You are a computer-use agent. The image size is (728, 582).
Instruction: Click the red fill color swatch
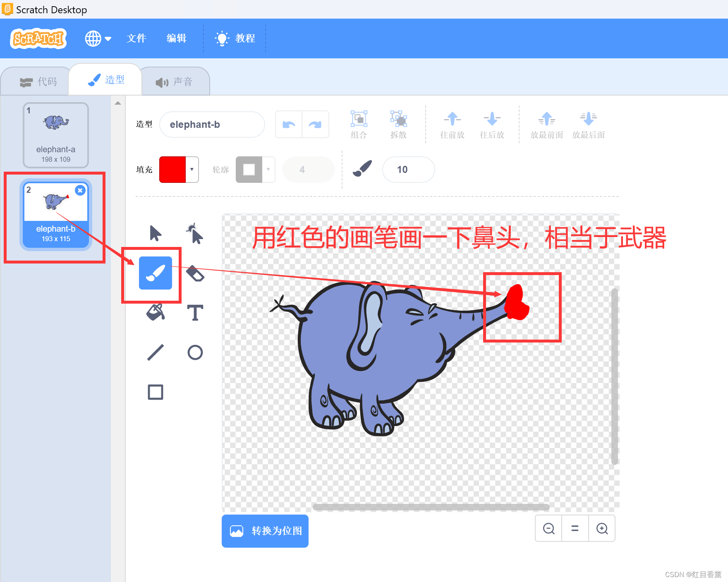tap(172, 170)
